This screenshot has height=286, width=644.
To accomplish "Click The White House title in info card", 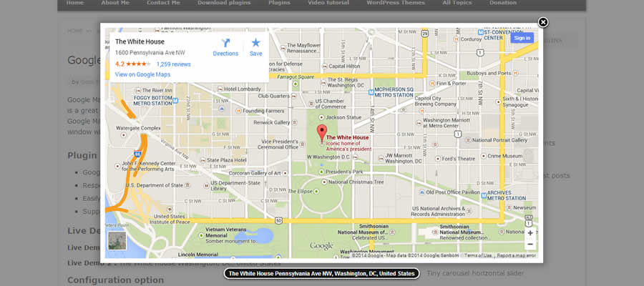I will [x=140, y=41].
